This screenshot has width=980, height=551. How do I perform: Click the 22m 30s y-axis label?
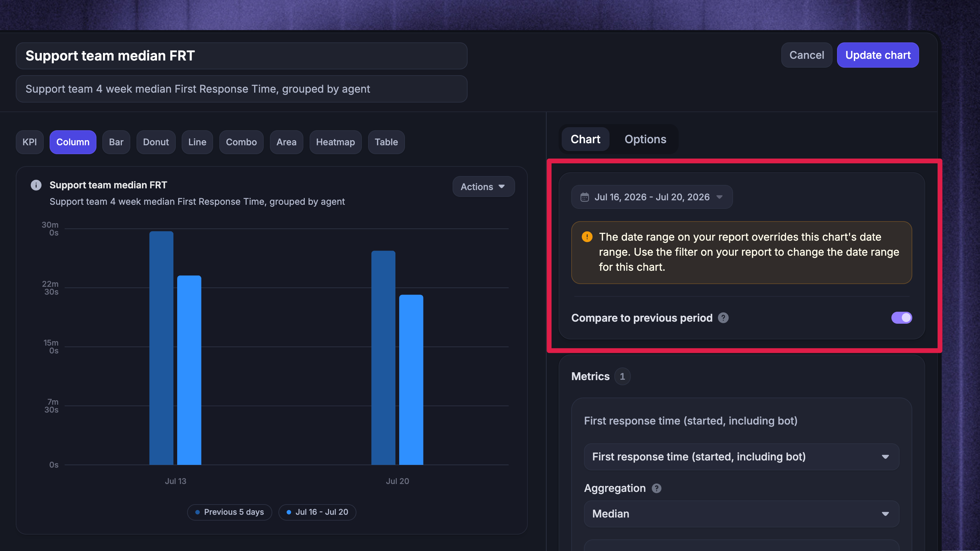pyautogui.click(x=50, y=288)
